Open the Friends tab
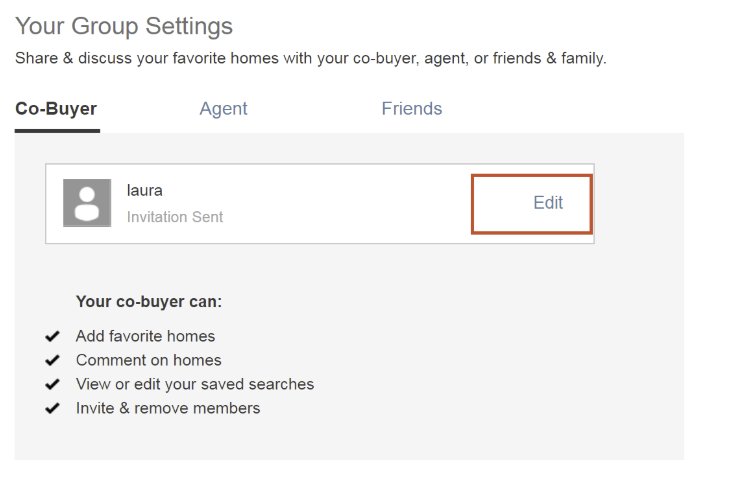The width and height of the screenshot is (756, 485). point(412,109)
